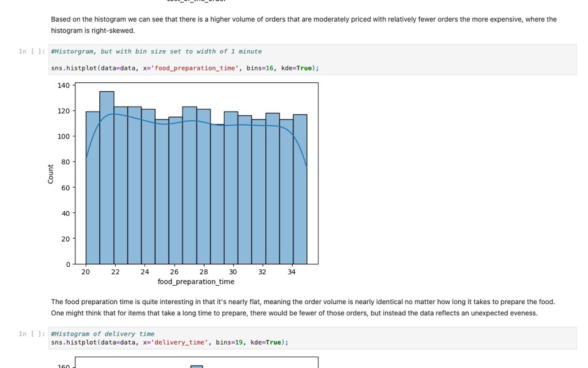
Task: Click the bins=19 value in code
Action: click(238, 342)
